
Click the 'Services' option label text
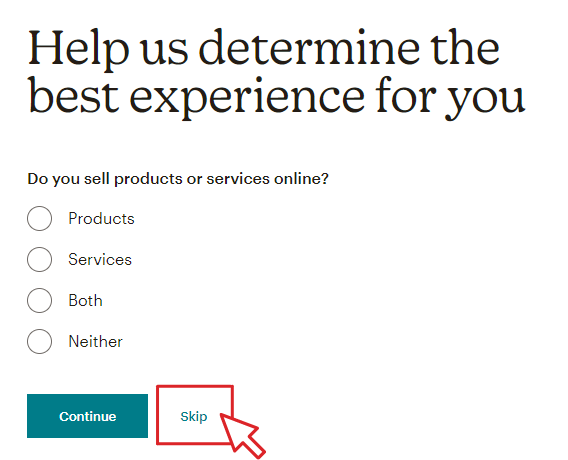pos(100,260)
